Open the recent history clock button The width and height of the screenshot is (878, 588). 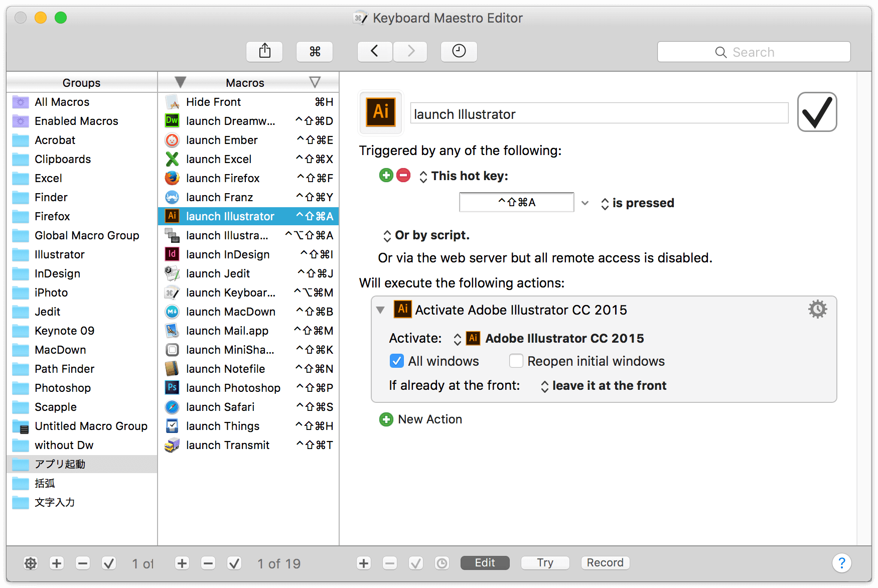(x=459, y=51)
